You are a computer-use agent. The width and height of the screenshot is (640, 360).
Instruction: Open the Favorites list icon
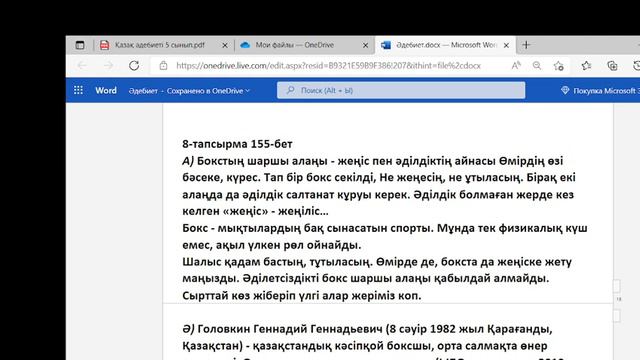(x=587, y=65)
